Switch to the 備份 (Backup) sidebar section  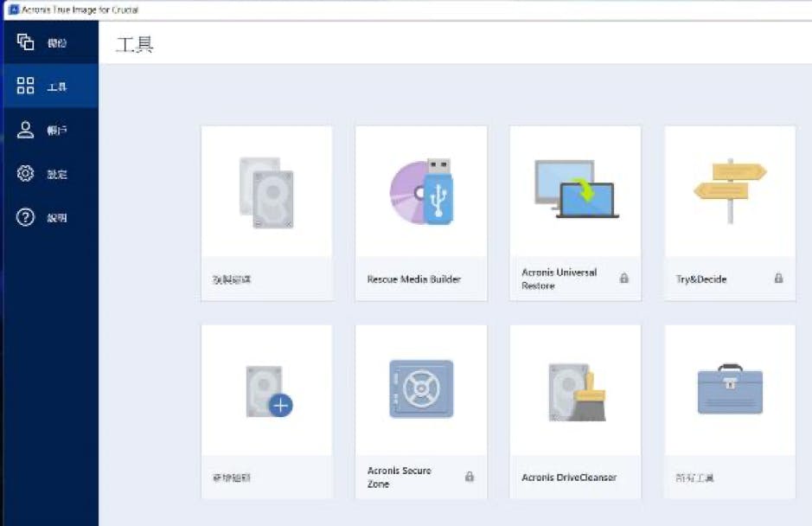tap(49, 42)
